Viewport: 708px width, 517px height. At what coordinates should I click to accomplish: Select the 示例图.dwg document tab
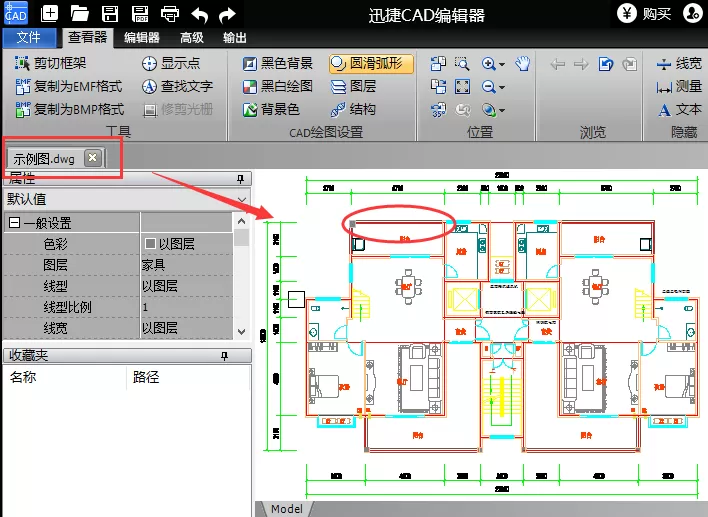(44, 158)
